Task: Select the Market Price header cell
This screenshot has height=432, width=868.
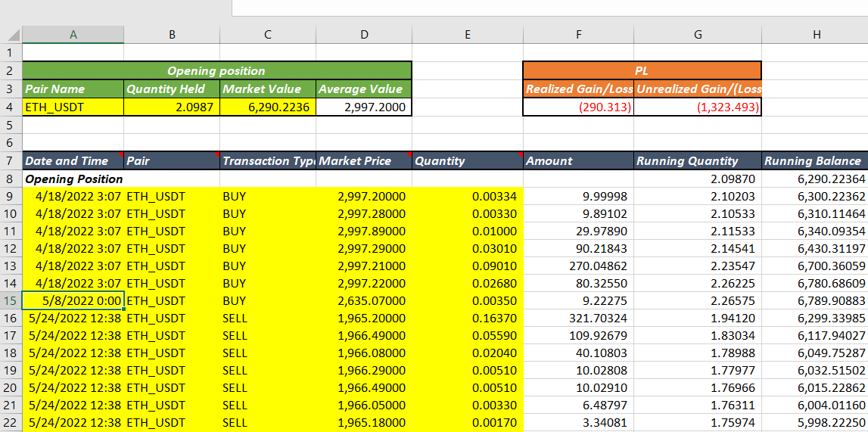Action: [364, 161]
